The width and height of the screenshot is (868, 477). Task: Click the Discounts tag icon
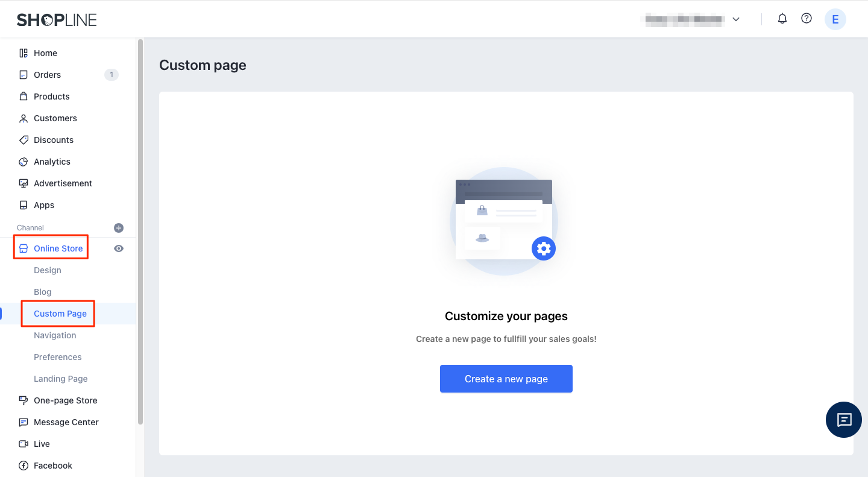click(24, 140)
